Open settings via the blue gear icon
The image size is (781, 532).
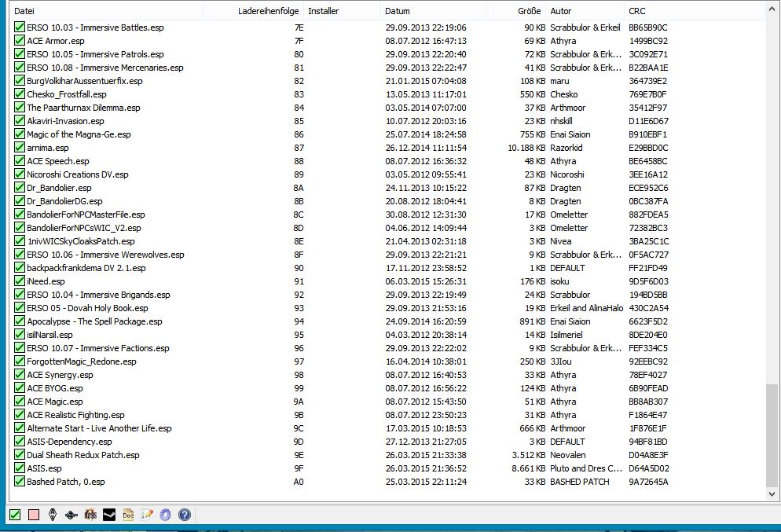pyautogui.click(x=165, y=515)
